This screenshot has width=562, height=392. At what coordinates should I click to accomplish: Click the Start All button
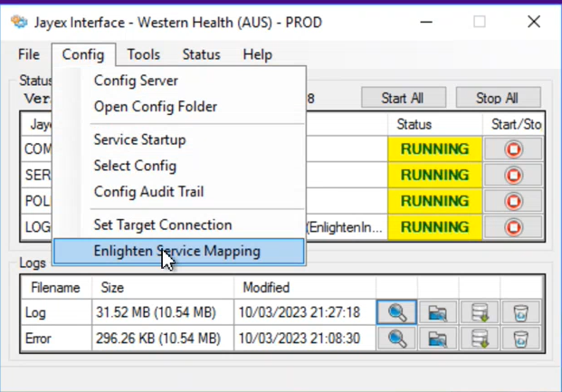point(404,98)
